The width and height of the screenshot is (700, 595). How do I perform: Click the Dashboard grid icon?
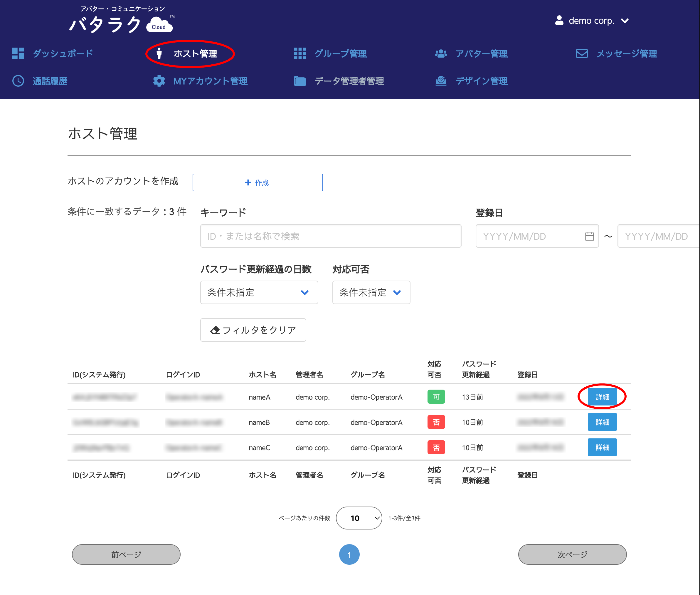[18, 53]
